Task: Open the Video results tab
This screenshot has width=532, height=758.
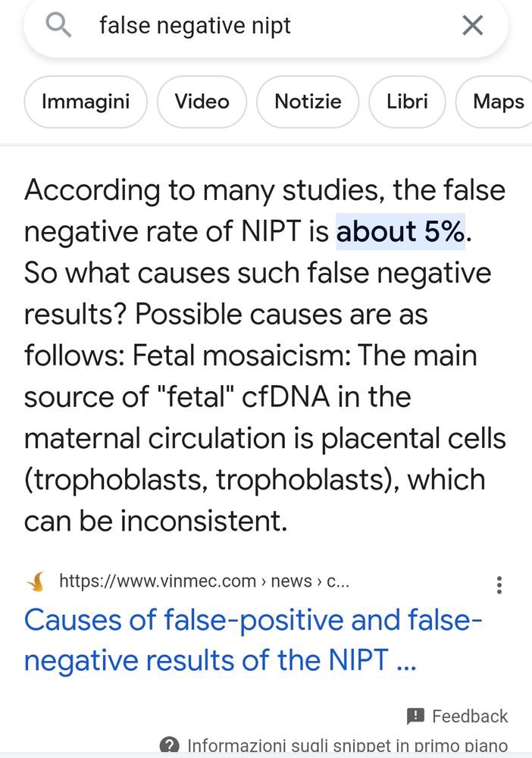Action: pos(202,102)
